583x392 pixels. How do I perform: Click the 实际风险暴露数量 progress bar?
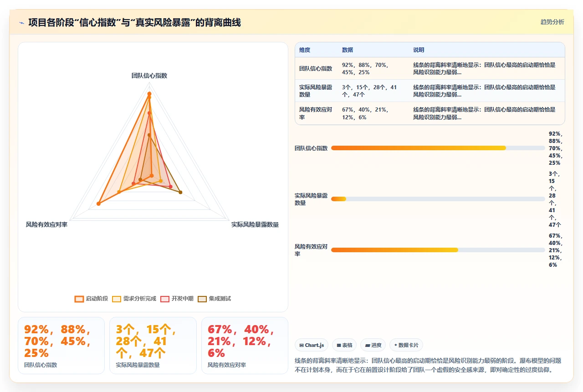pyautogui.click(x=438, y=199)
